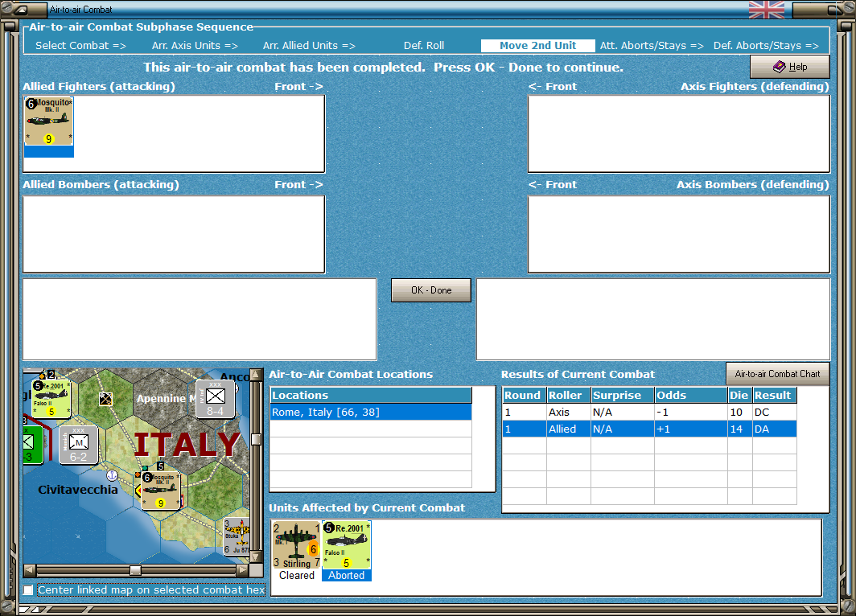Click the DA result cell
Screen dimensions: 856x616
pos(774,429)
